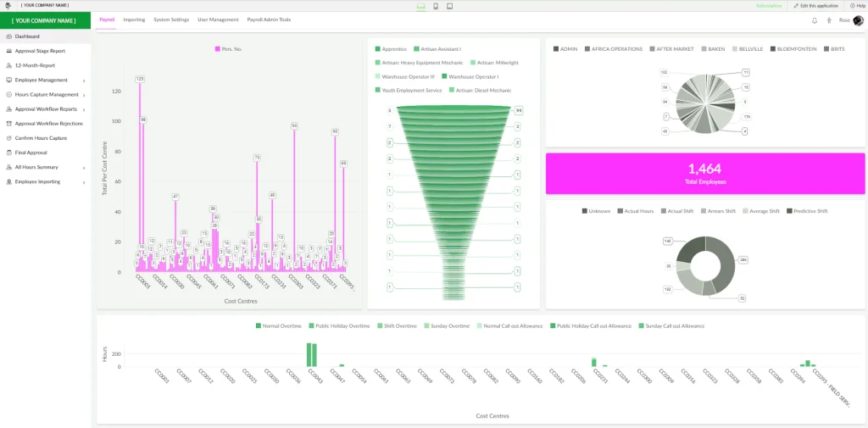
Task: Switch to the Importing tab
Action: [x=134, y=19]
